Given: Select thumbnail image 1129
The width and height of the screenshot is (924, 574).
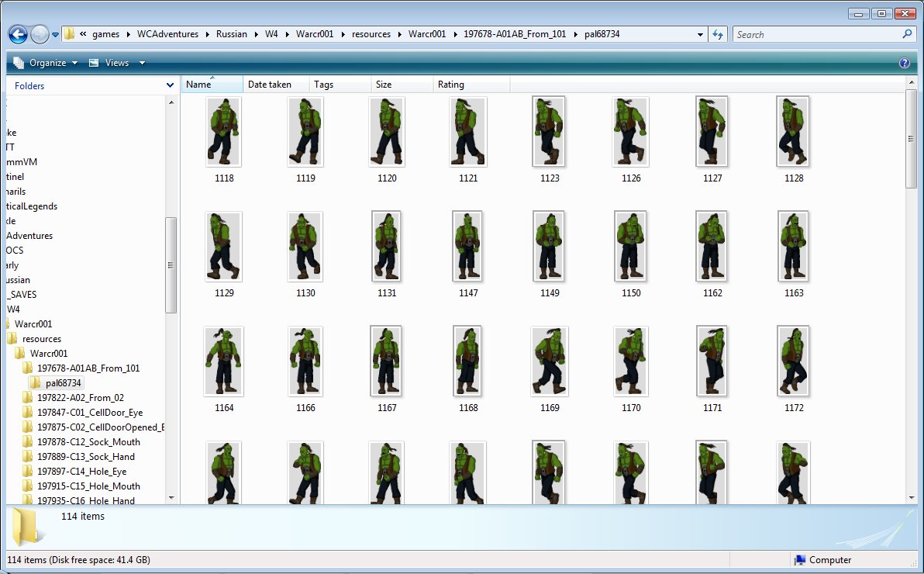Looking at the screenshot, I should pyautogui.click(x=224, y=247).
